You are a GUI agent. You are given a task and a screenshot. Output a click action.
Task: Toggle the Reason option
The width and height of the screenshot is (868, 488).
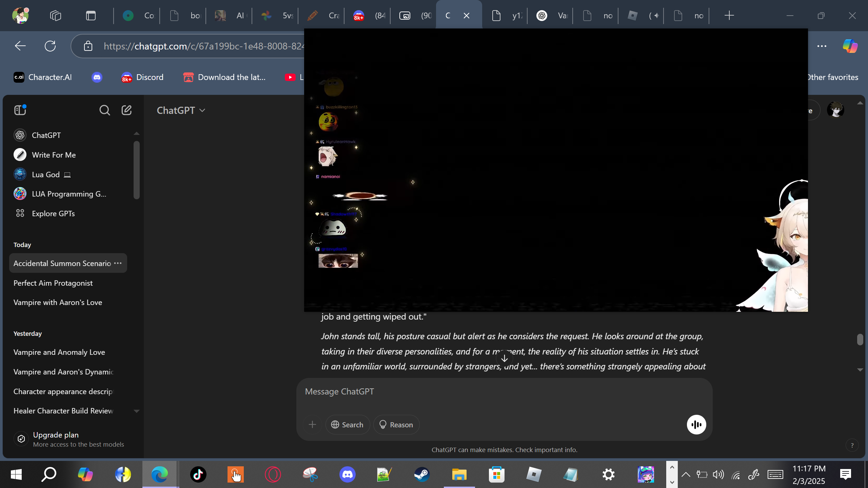(x=396, y=425)
